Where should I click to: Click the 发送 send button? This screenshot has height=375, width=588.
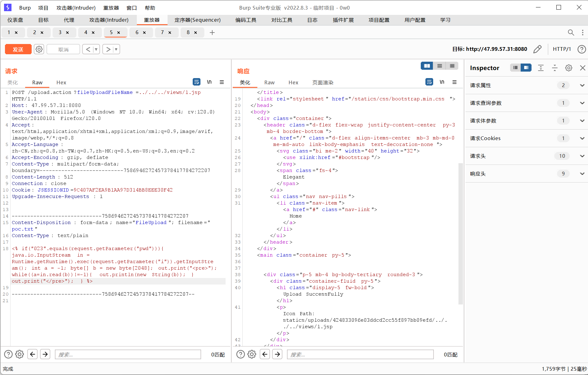18,49
